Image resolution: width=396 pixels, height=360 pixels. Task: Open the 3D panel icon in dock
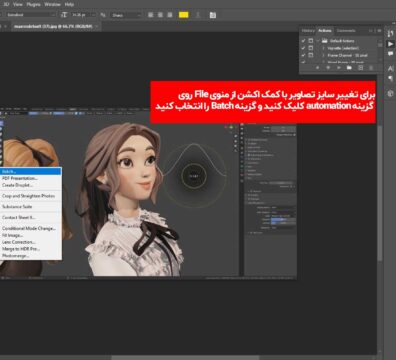(x=390, y=93)
